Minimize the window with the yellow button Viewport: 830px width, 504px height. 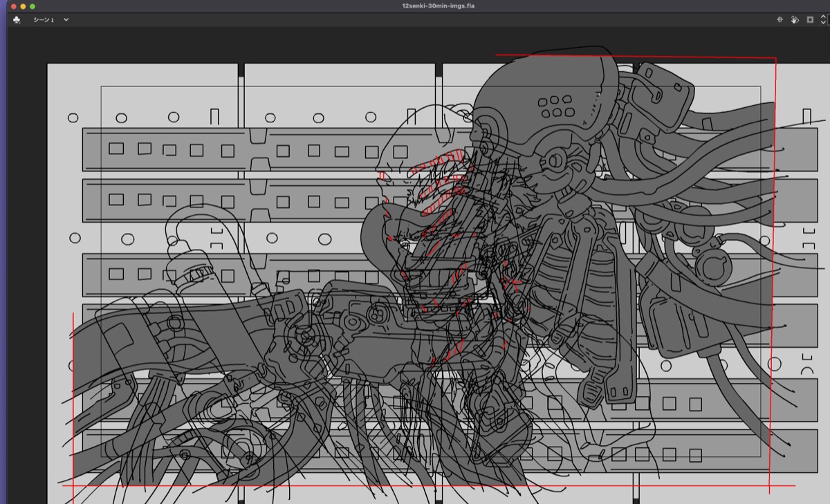pyautogui.click(x=23, y=6)
